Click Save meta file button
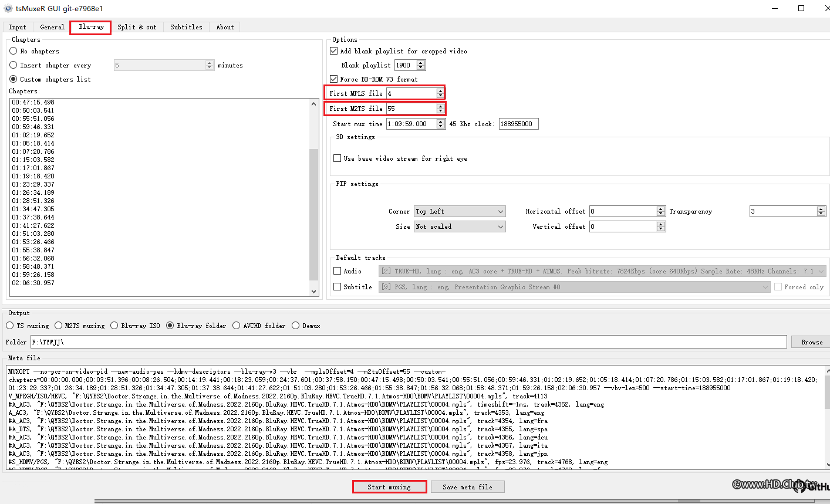 (x=467, y=487)
